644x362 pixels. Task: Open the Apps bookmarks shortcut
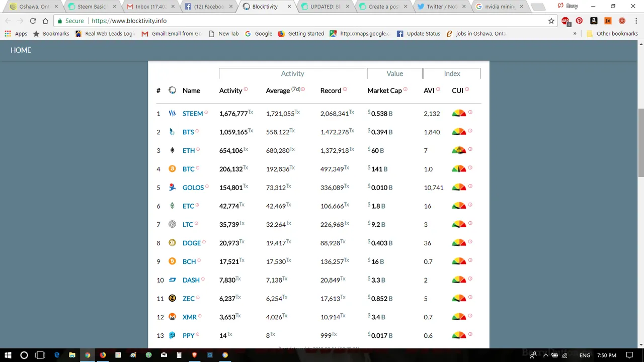(x=16, y=34)
